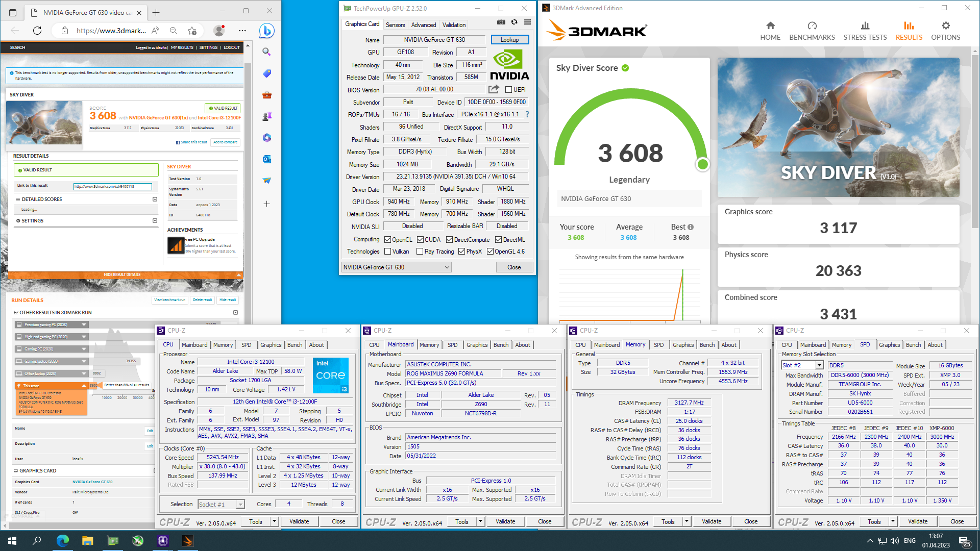Image resolution: width=980 pixels, height=551 pixels.
Task: Click the Read aloud icon in address bar
Action: pos(156,31)
